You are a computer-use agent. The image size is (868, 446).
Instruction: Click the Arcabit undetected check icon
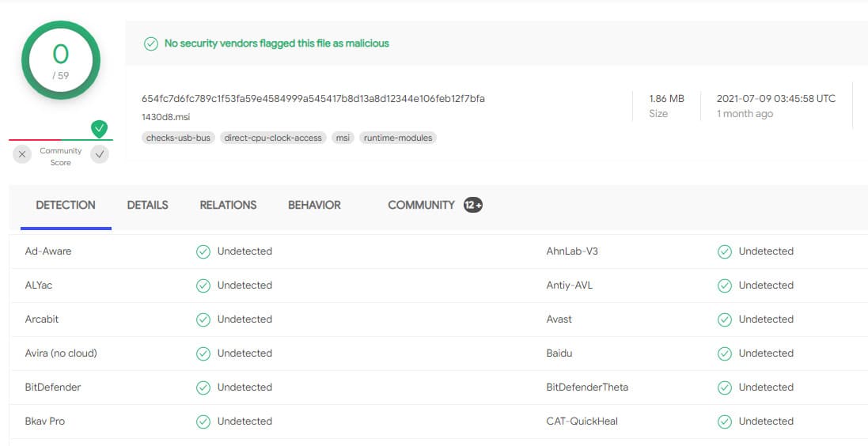tap(203, 319)
